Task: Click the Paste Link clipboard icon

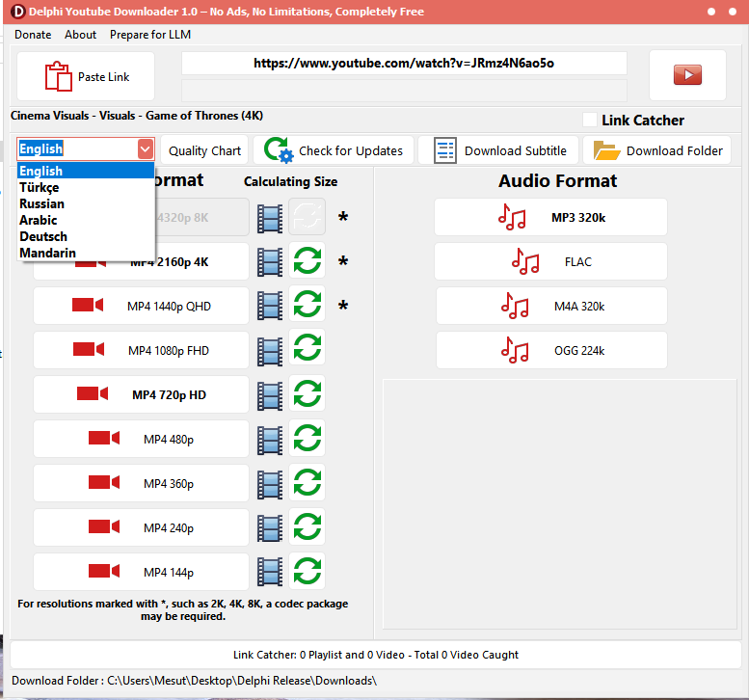Action: (58, 76)
